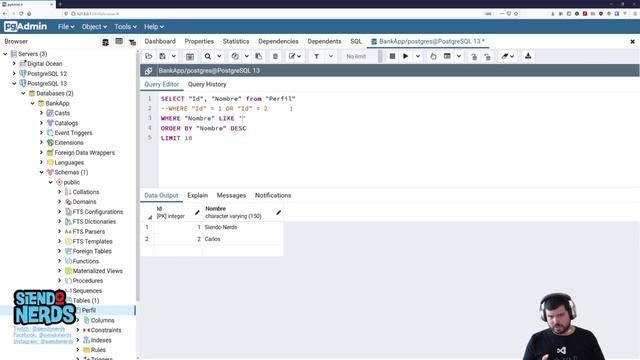Open Copy options dropdown arrow
The image size is (640, 360).
point(247,56)
